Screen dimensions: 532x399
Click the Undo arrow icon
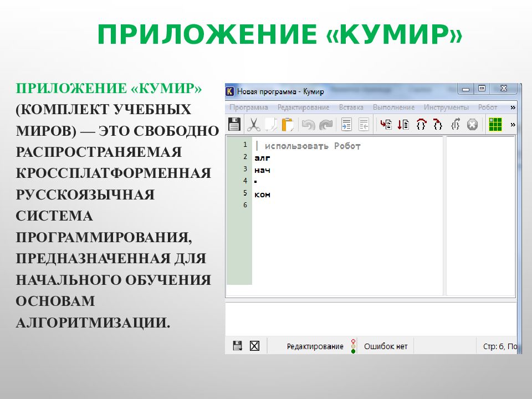click(x=308, y=125)
